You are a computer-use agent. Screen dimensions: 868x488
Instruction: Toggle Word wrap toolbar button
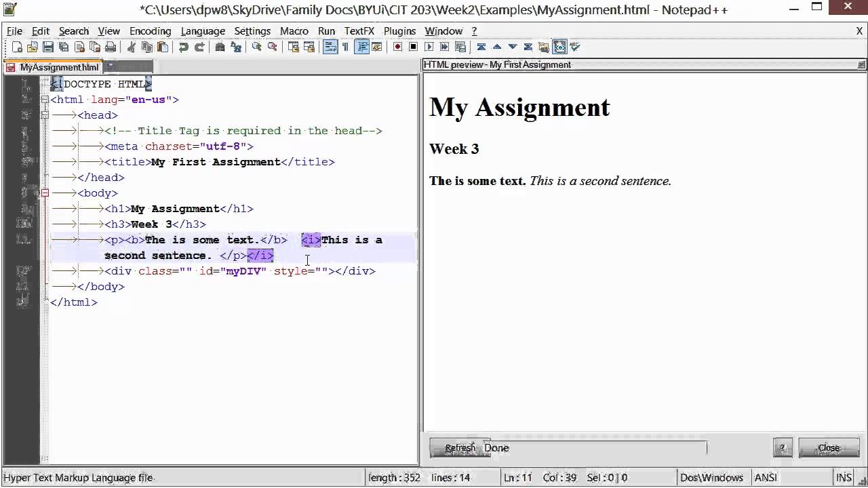330,47
